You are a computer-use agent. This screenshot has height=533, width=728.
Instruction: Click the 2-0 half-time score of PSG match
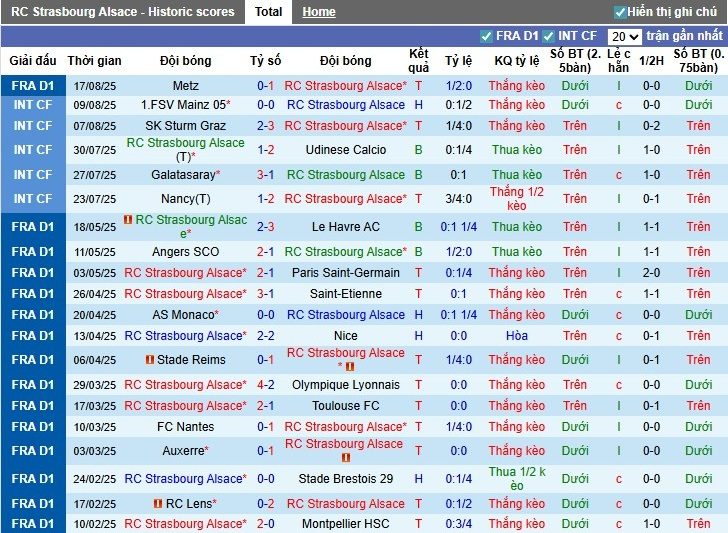pos(651,273)
